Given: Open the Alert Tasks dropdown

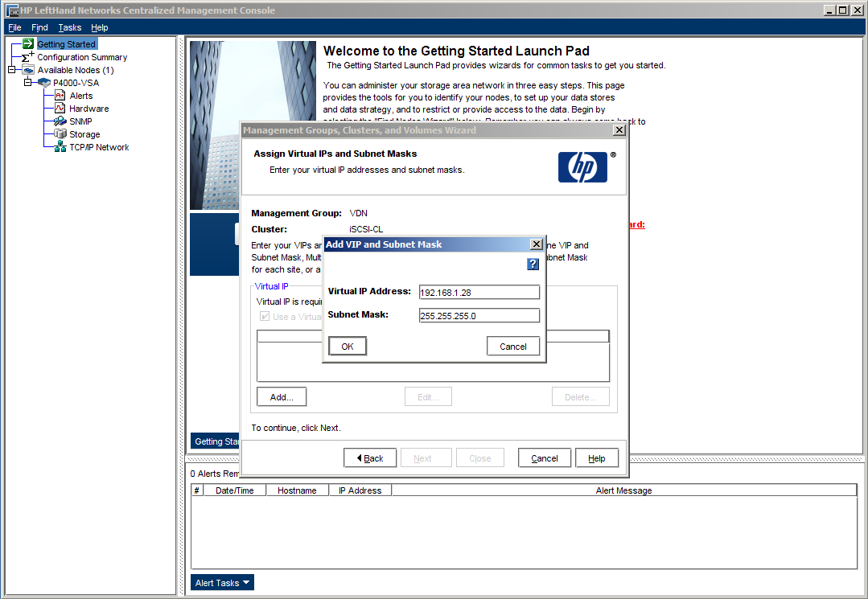Looking at the screenshot, I should [x=223, y=583].
